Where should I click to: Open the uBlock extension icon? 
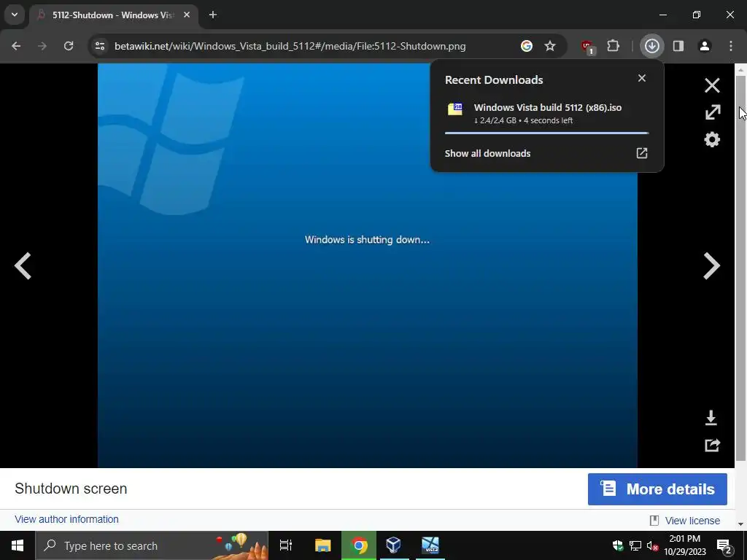pyautogui.click(x=587, y=47)
